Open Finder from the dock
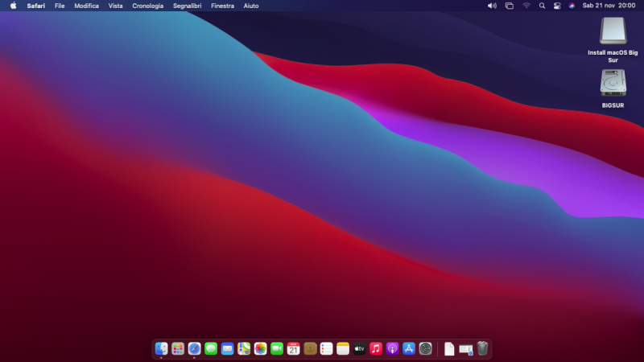644x362 pixels. tap(161, 348)
